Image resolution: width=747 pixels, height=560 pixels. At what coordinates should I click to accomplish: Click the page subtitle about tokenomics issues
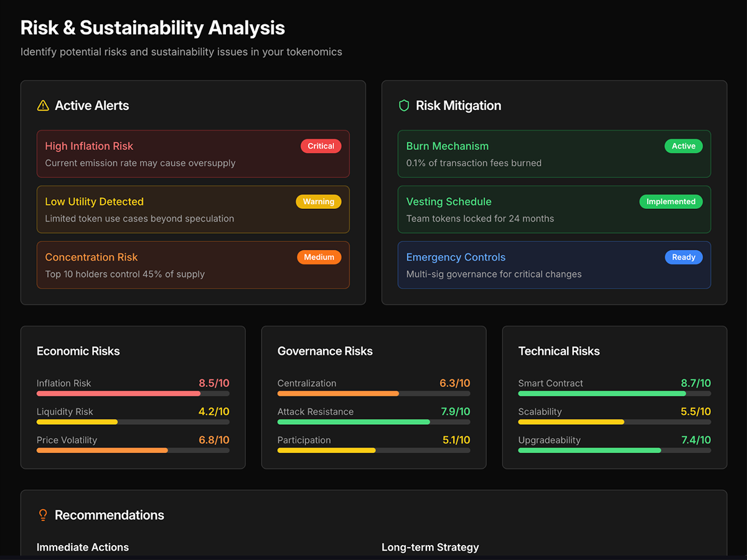[x=181, y=52]
